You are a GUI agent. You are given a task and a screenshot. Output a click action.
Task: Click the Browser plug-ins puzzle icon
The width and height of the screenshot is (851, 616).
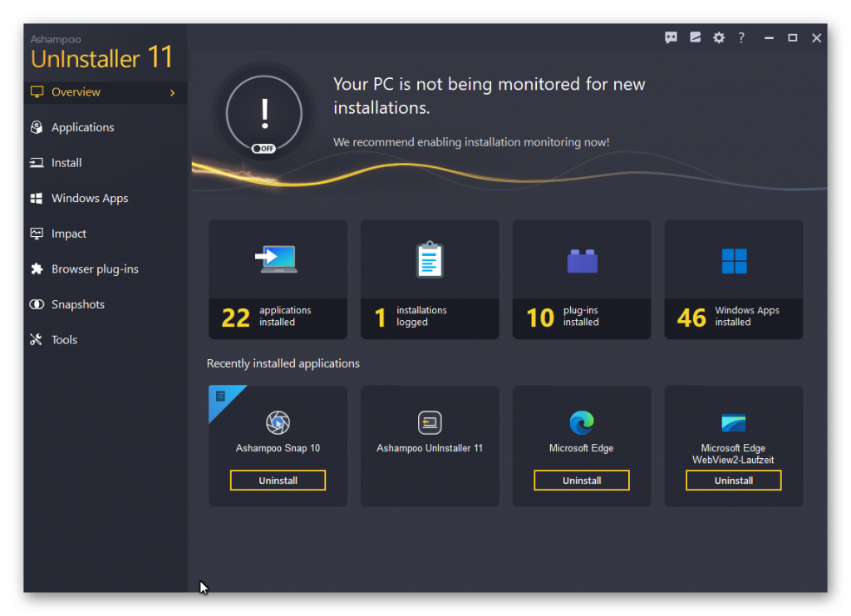(37, 269)
